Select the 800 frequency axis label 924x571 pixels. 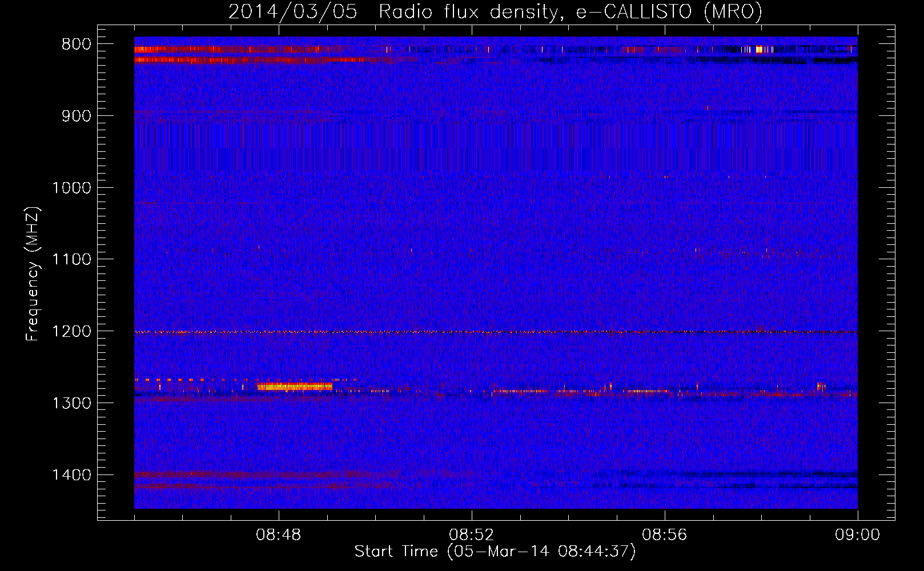click(x=76, y=45)
